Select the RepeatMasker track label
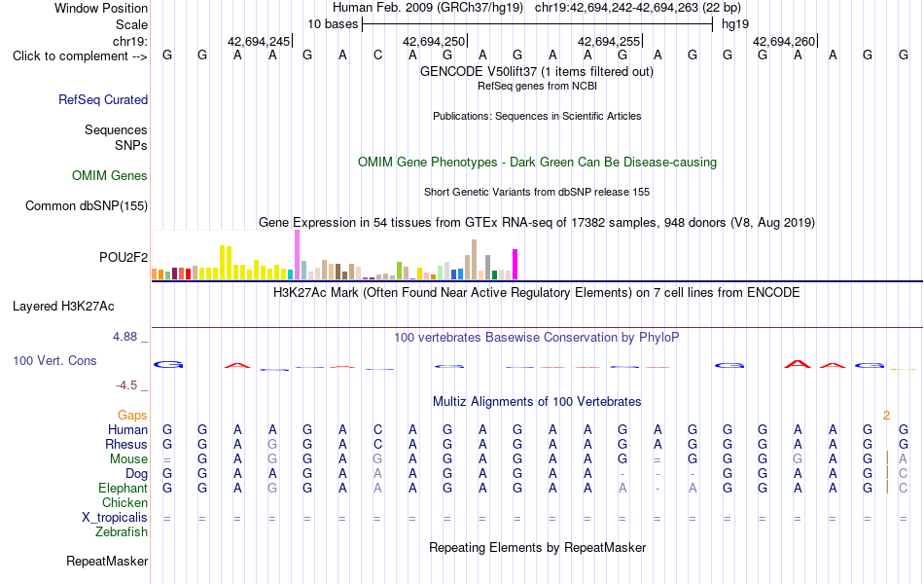The width and height of the screenshot is (924, 584). [107, 561]
